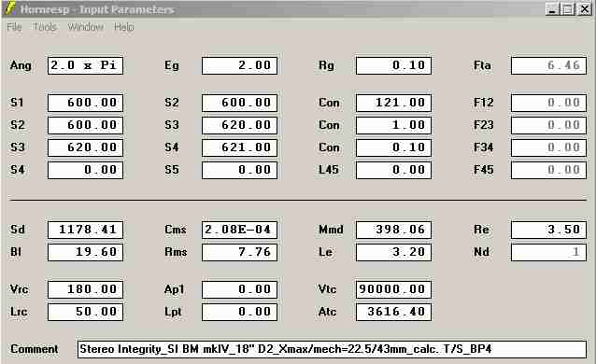This screenshot has width=596, height=364.
Task: Click the S3 field in the F23 row
Action: 239,125
